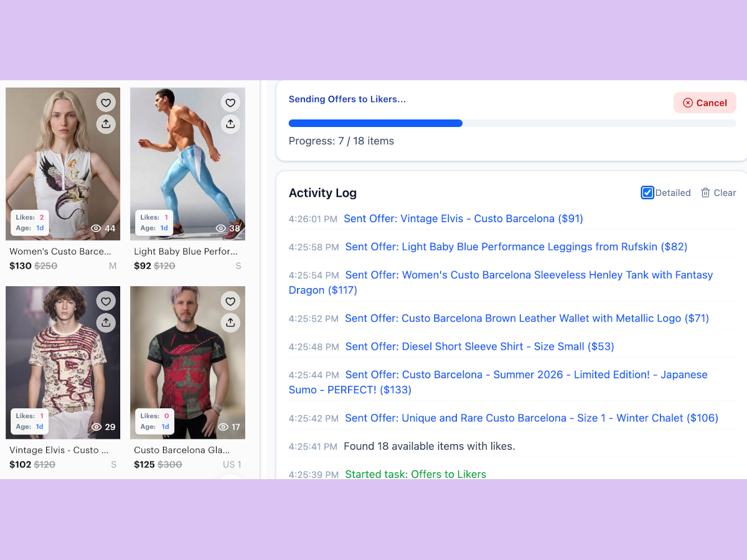Share the Light Baby Blue Leggings listing
Screen dimensions: 747x560
point(230,124)
